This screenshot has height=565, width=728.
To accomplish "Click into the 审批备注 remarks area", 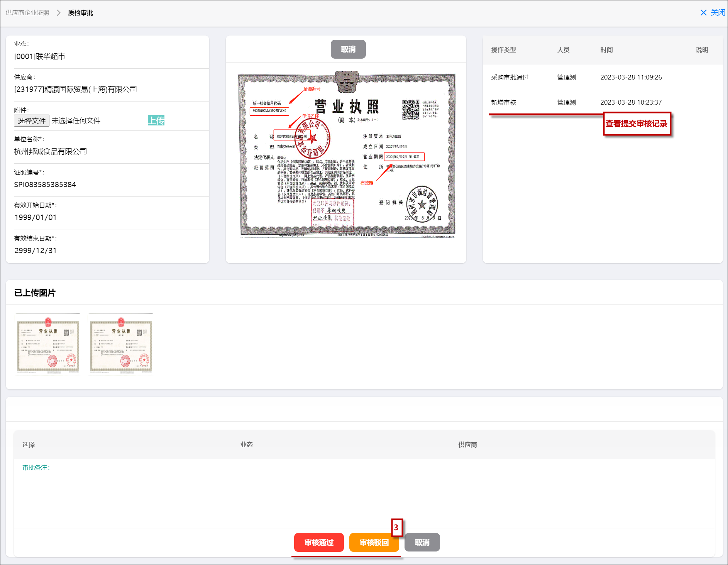I will pos(364,494).
